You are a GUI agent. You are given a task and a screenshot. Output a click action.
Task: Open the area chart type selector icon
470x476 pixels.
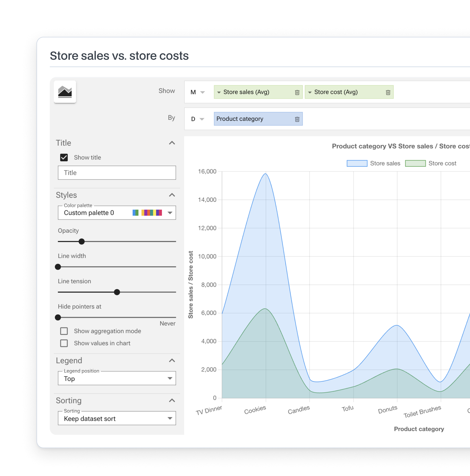pos(65,92)
